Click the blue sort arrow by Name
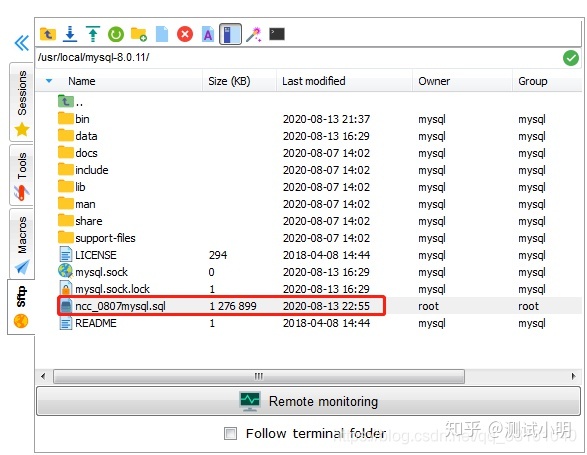The image size is (587, 455). pyautogui.click(x=49, y=81)
